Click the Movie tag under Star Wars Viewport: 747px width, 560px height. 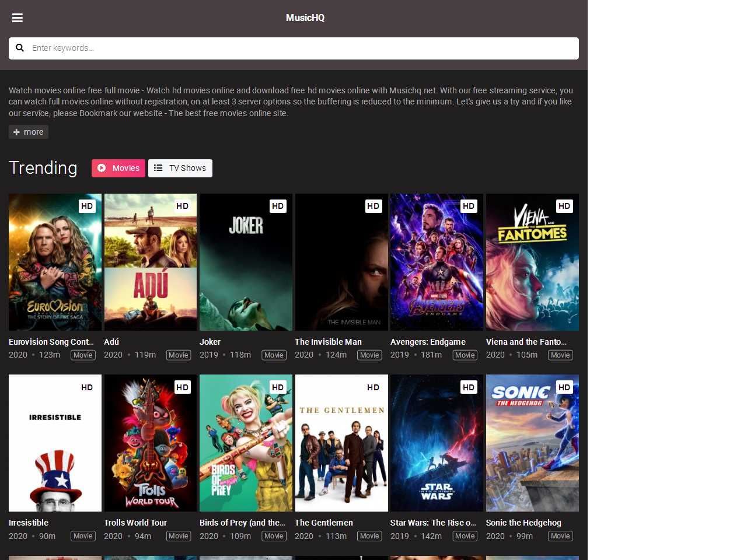tap(465, 536)
